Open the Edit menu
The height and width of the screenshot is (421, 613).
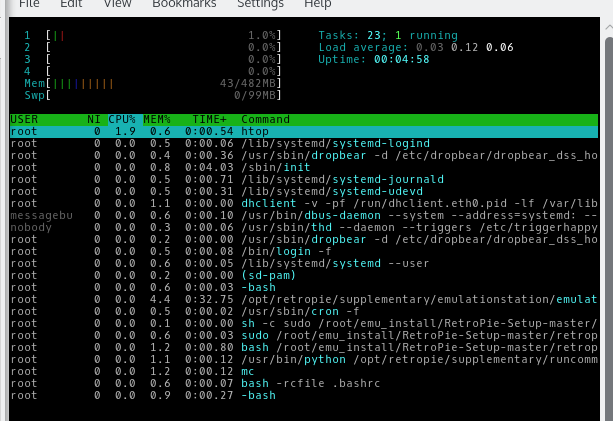[x=71, y=4]
